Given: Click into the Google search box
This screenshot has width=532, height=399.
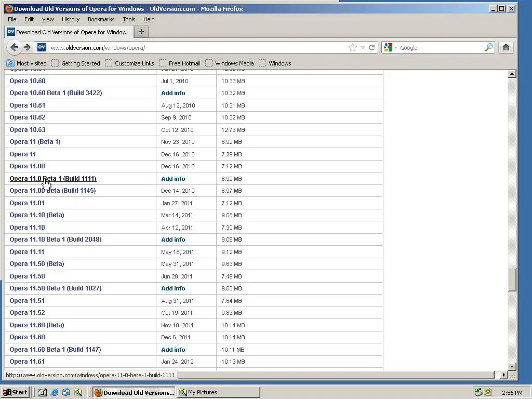Looking at the screenshot, I should 441,47.
